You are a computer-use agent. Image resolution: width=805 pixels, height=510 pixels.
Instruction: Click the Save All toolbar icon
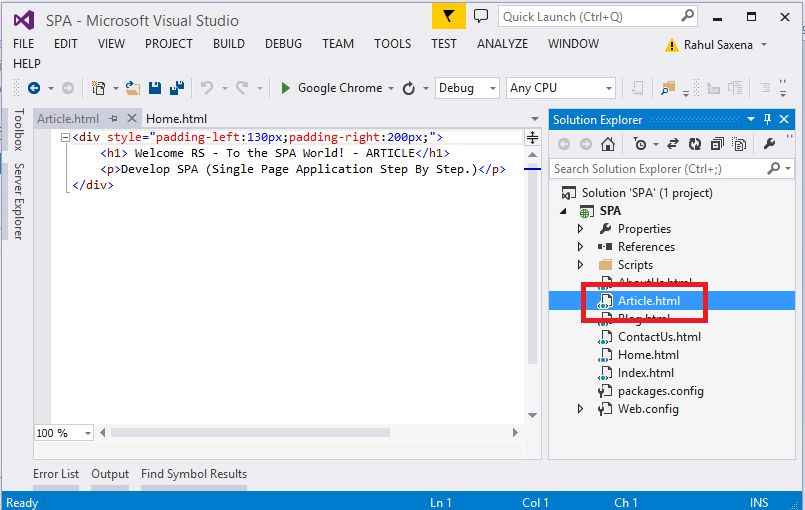[175, 88]
